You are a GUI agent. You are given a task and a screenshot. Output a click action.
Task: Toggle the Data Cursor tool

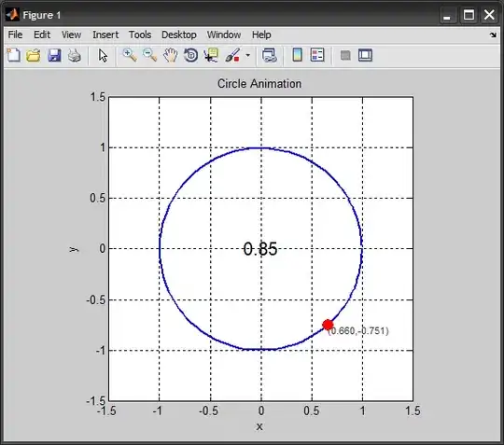point(211,55)
